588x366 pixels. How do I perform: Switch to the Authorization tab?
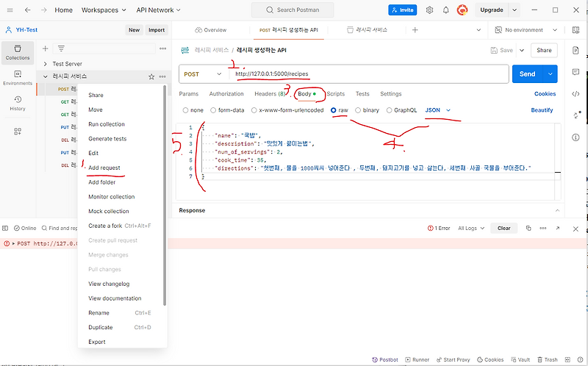[226, 94]
